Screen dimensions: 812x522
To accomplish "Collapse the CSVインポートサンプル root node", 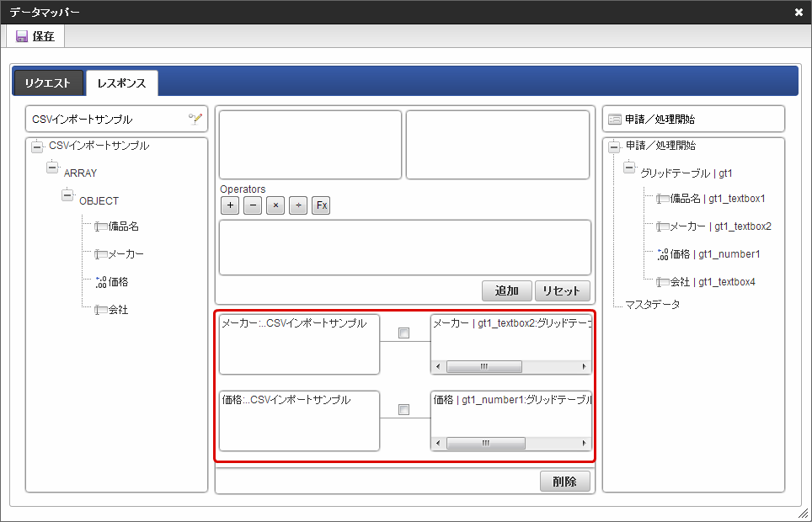I will click(x=37, y=146).
